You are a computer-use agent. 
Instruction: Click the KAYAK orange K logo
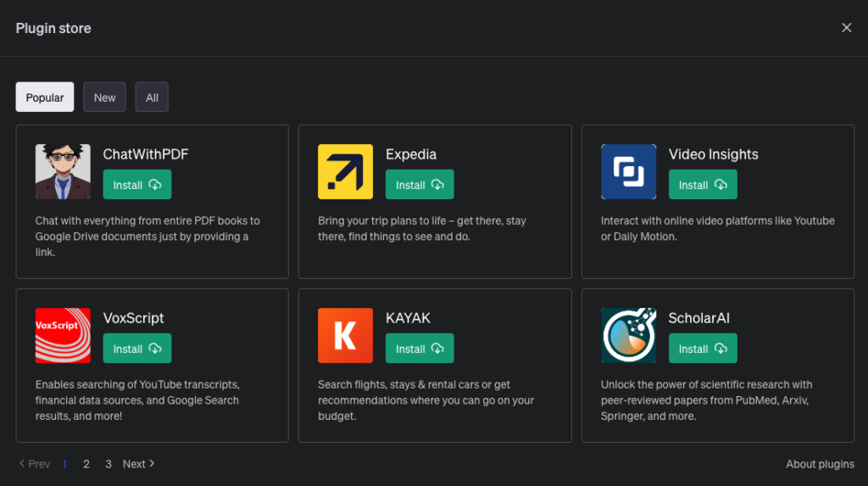point(346,335)
